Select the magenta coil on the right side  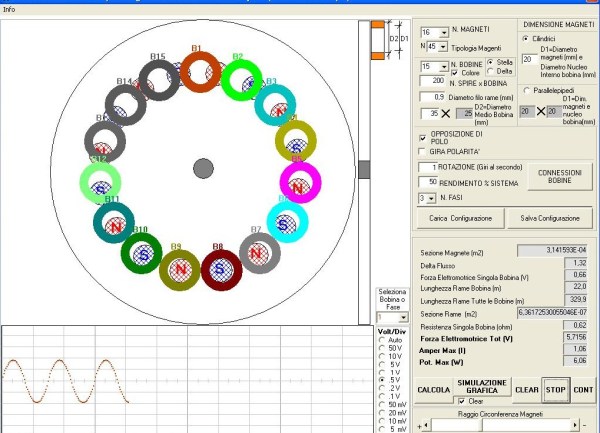pyautogui.click(x=299, y=182)
